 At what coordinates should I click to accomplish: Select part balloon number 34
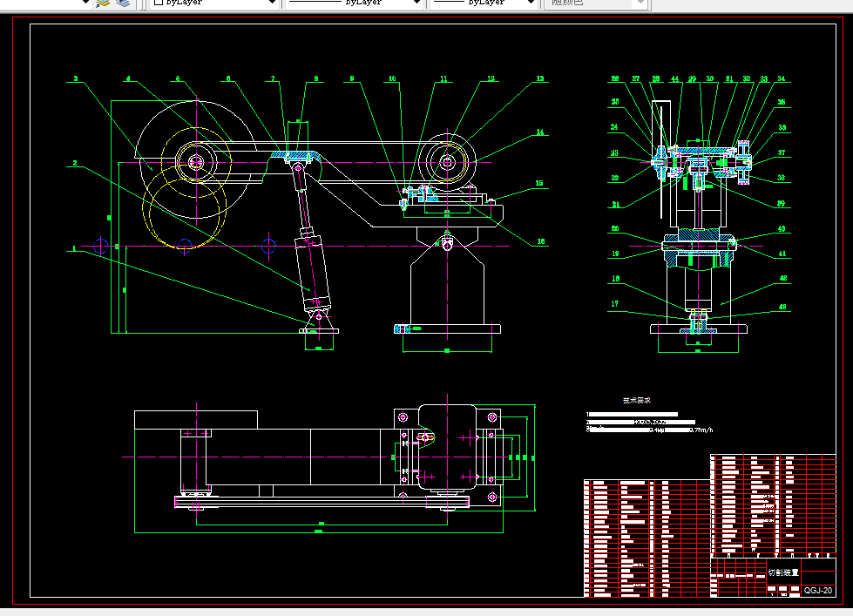(x=782, y=78)
